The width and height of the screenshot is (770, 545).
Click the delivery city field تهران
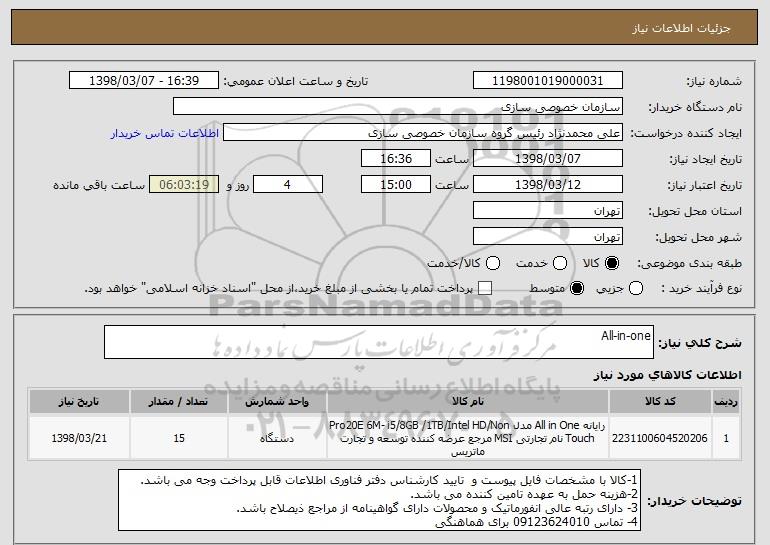[x=548, y=237]
